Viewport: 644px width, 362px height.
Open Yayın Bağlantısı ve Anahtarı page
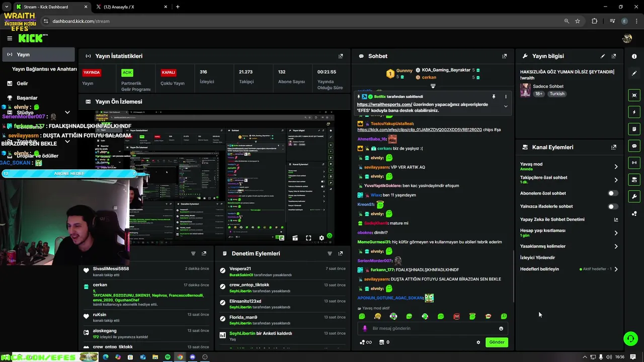click(44, 69)
